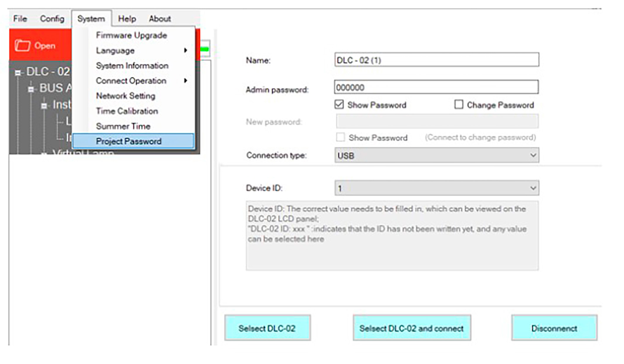Click the green connection status indicator
Viewport: 624px width, 364px height.
click(x=205, y=49)
